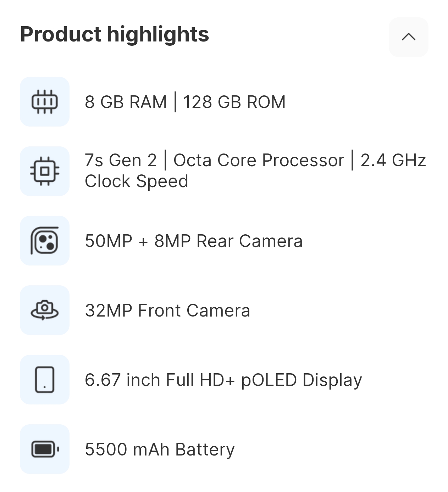Click the Clock Speed text
Viewport: 448px width, 492px height.
coord(136,181)
